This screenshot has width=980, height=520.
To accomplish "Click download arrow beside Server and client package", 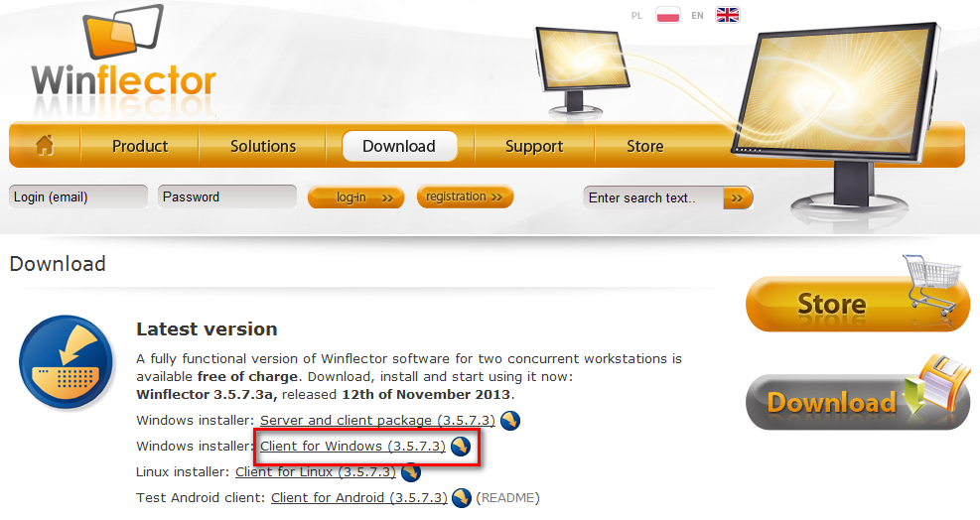I will pyautogui.click(x=510, y=421).
